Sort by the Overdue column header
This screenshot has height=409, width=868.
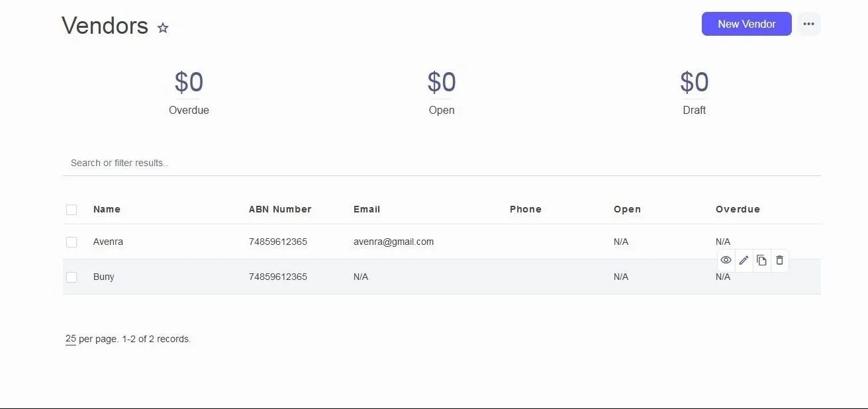[738, 209]
